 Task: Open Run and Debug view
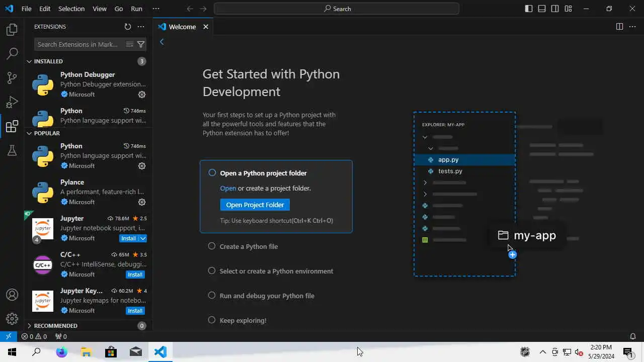[12, 102]
